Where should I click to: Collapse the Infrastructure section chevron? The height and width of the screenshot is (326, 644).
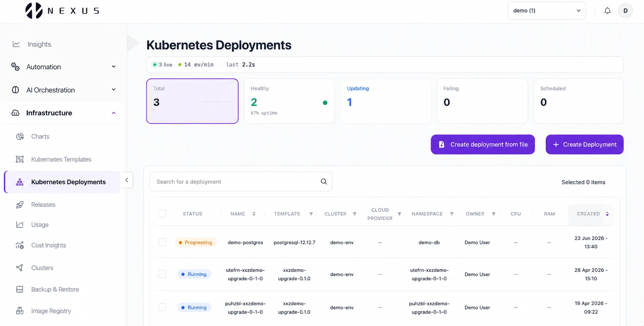coord(114,113)
